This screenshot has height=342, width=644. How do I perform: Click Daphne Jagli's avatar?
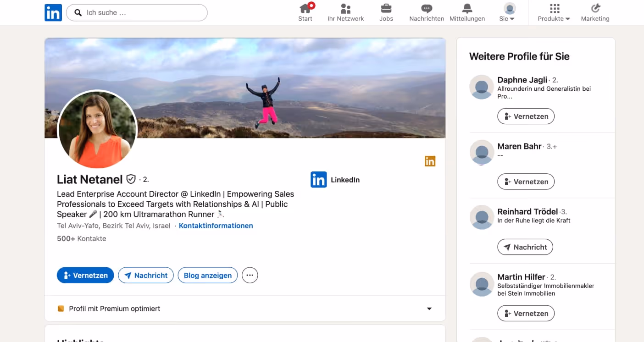482,87
